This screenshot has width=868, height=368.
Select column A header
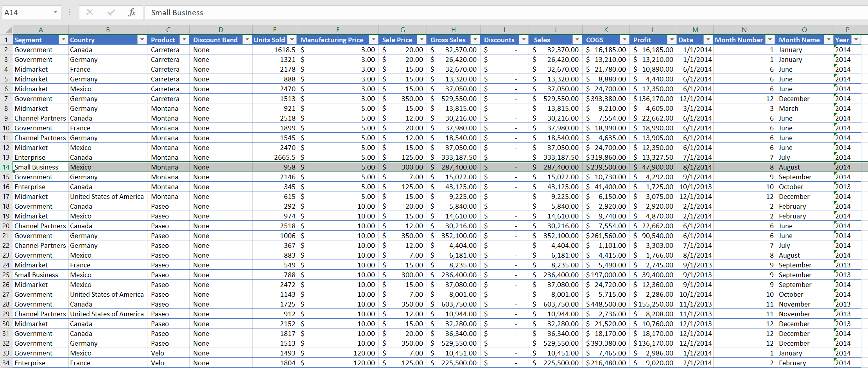pos(41,30)
